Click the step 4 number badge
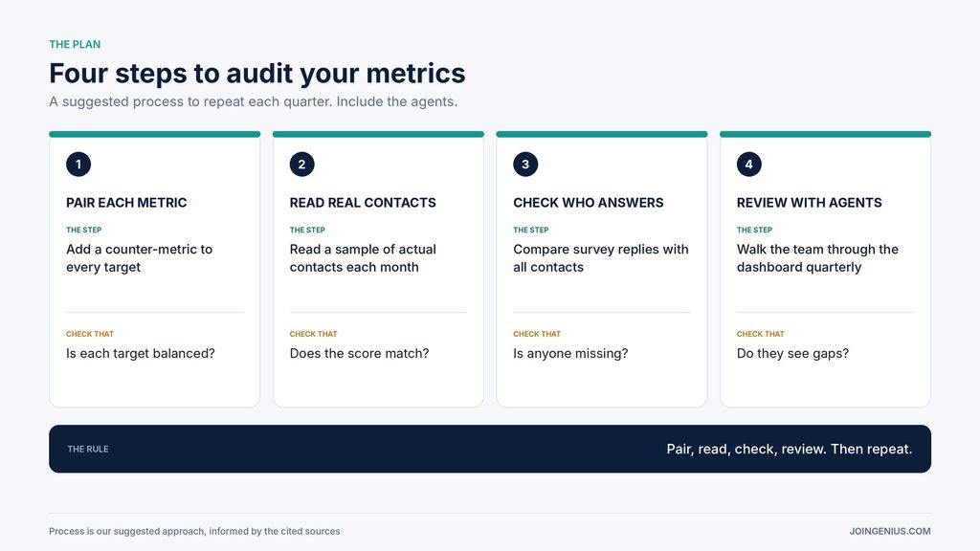Image resolution: width=980 pixels, height=551 pixels. pos(748,165)
